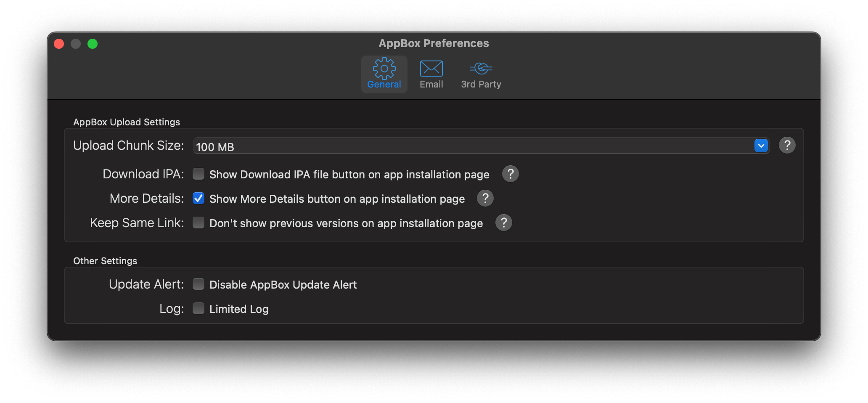Open help for More Details option
Image resolution: width=868 pixels, height=403 pixels.
[x=485, y=198]
